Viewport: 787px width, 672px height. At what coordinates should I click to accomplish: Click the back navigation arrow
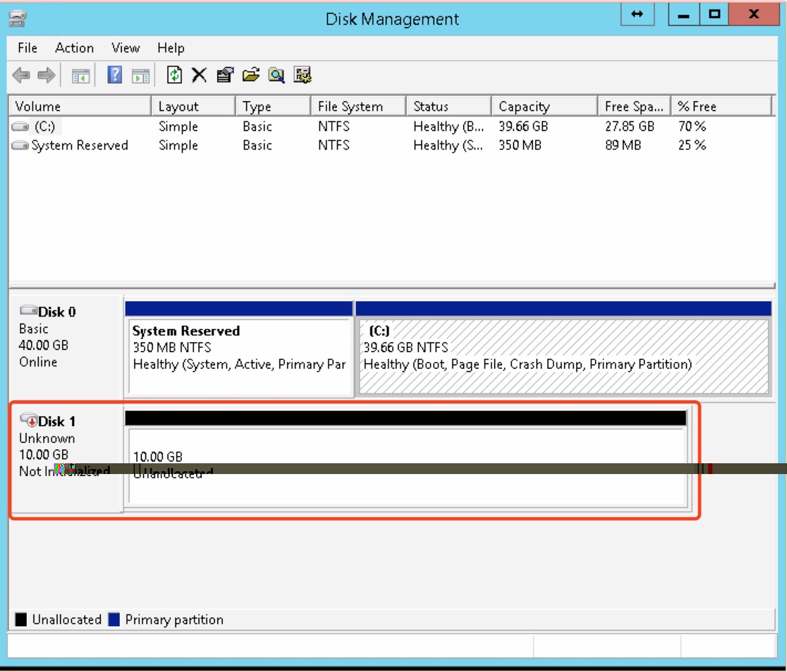pos(21,75)
